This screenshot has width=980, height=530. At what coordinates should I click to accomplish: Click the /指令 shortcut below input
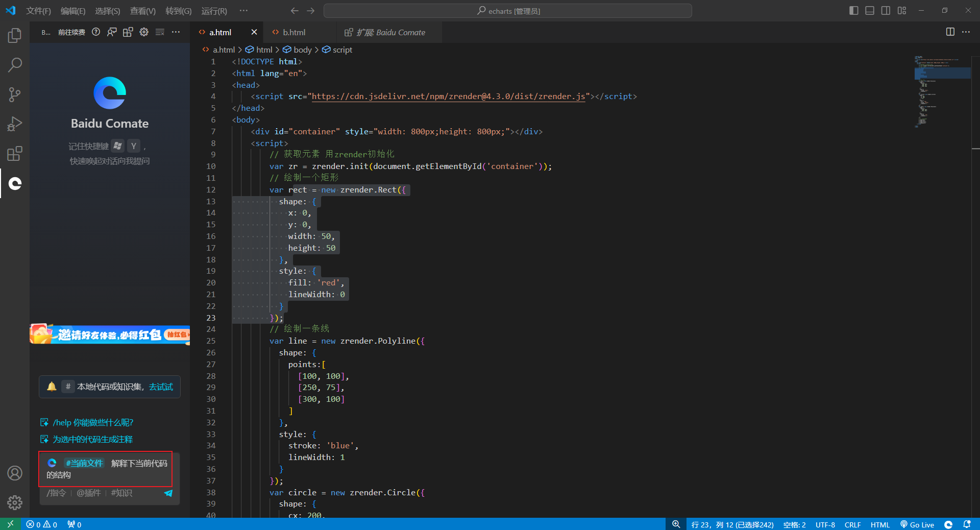tap(57, 493)
